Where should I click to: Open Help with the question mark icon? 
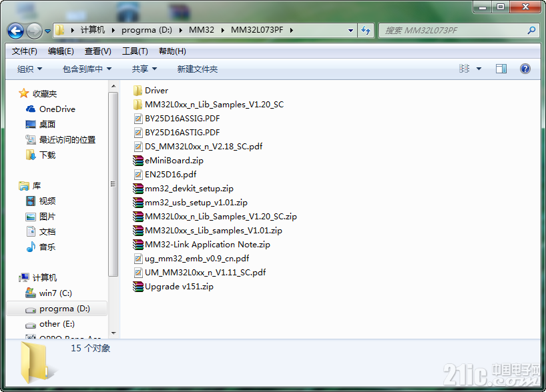click(525, 69)
